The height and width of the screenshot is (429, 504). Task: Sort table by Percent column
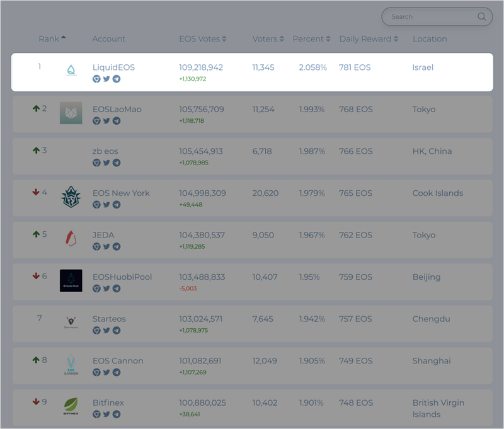tap(311, 39)
